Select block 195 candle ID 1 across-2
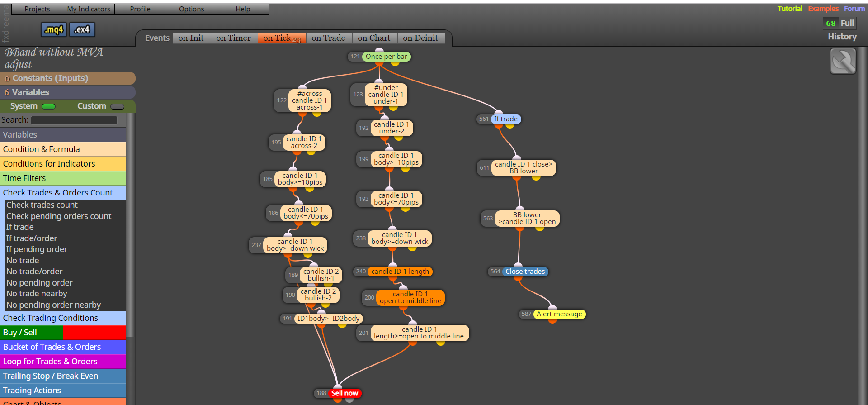This screenshot has height=405, width=868. [x=304, y=142]
